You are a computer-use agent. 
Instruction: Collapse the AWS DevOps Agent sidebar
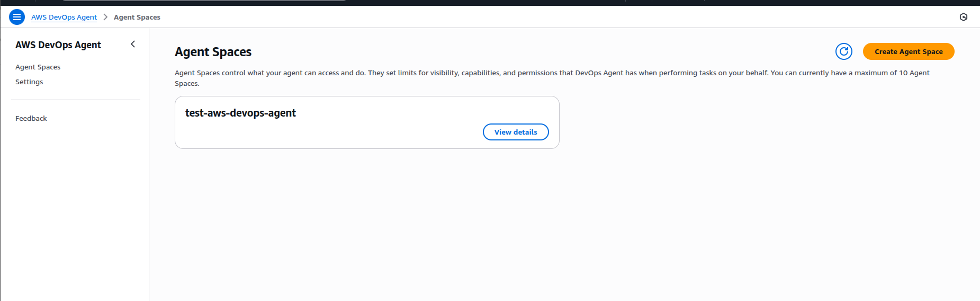tap(133, 45)
